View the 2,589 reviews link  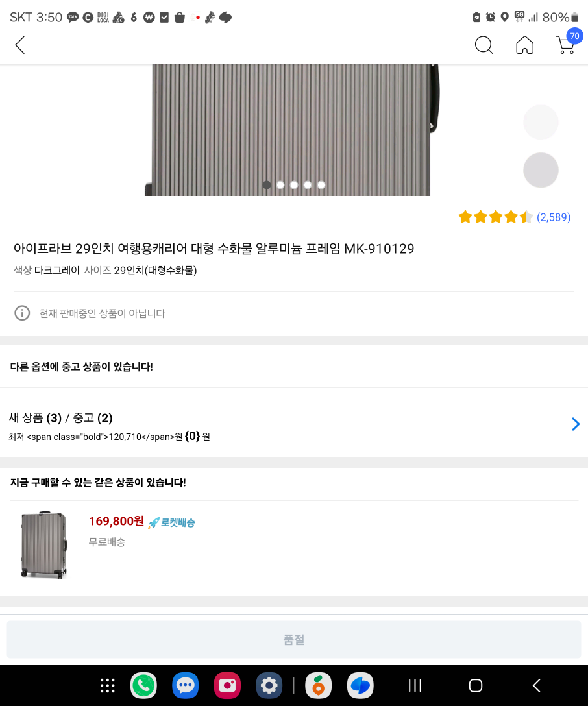click(x=553, y=217)
